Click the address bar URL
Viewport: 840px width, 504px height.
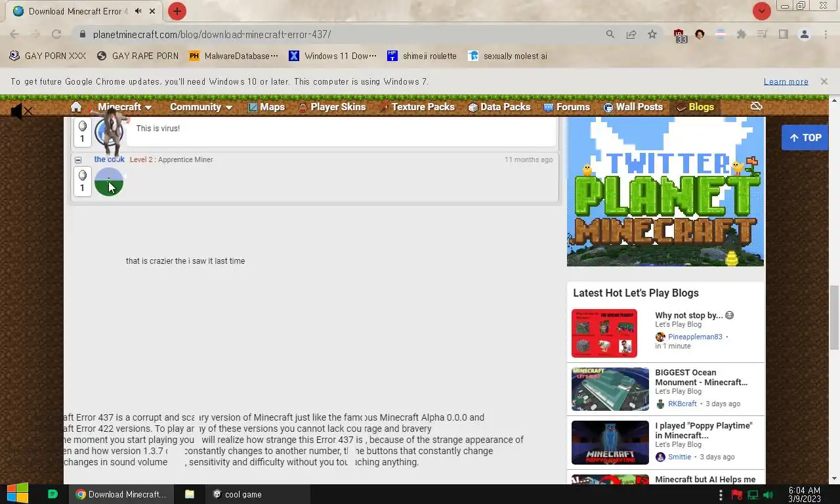212,34
